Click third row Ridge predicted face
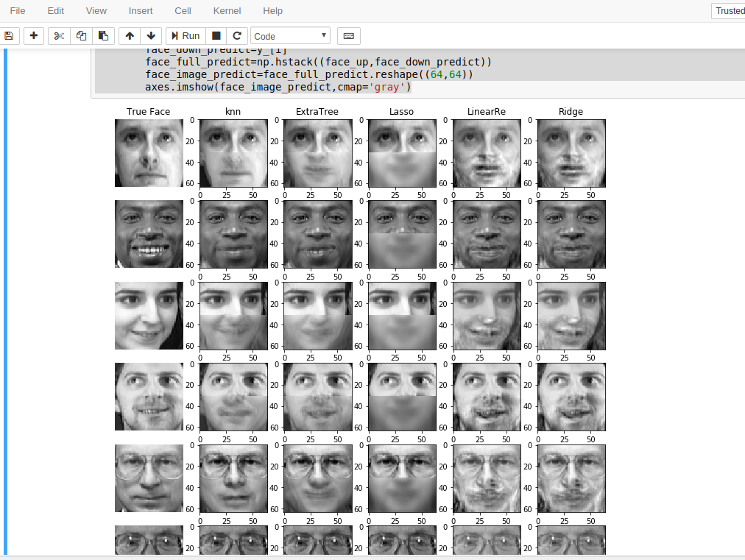Image resolution: width=745 pixels, height=560 pixels. coord(571,316)
